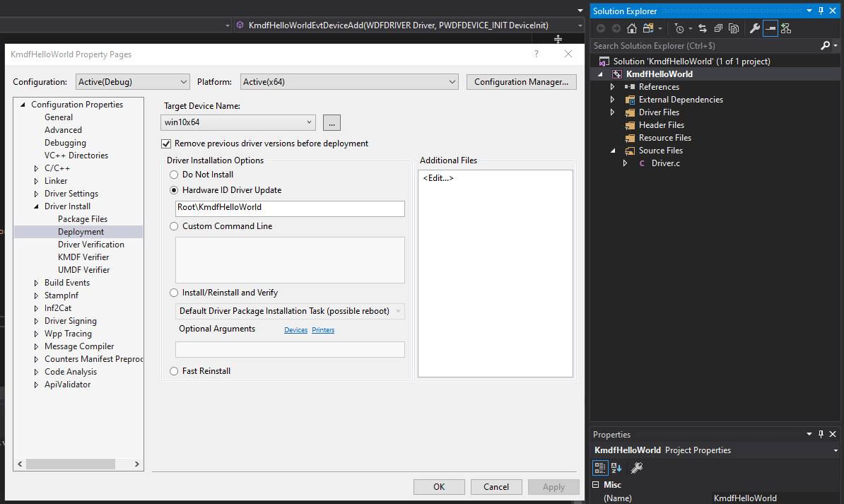Expand the Driver.c file node
The height and width of the screenshot is (504, 844).
click(625, 163)
